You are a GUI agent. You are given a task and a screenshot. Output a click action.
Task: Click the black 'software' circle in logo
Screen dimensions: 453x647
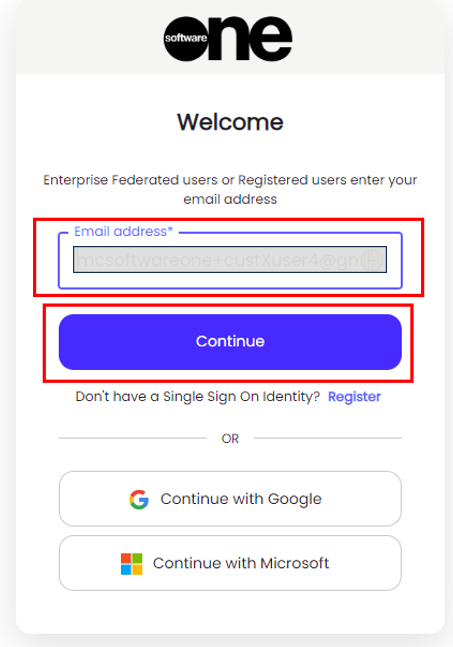tap(186, 39)
